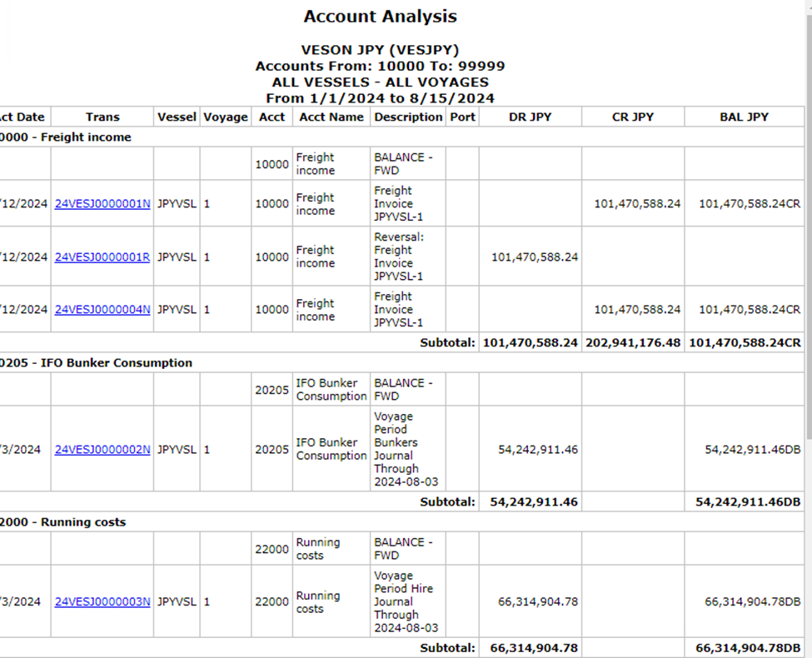Click the Trans column header
Viewport: 812px width, 658px height.
[x=102, y=117]
